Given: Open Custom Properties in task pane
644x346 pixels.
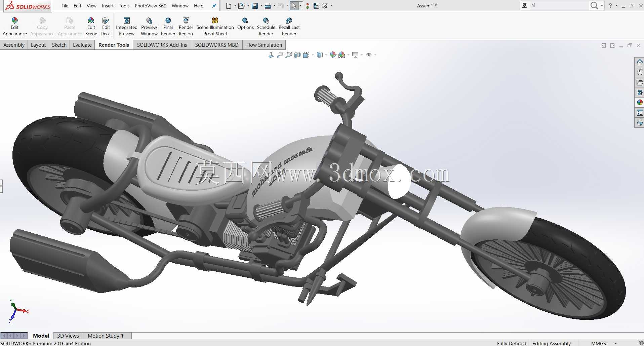Looking at the screenshot, I should point(640,113).
